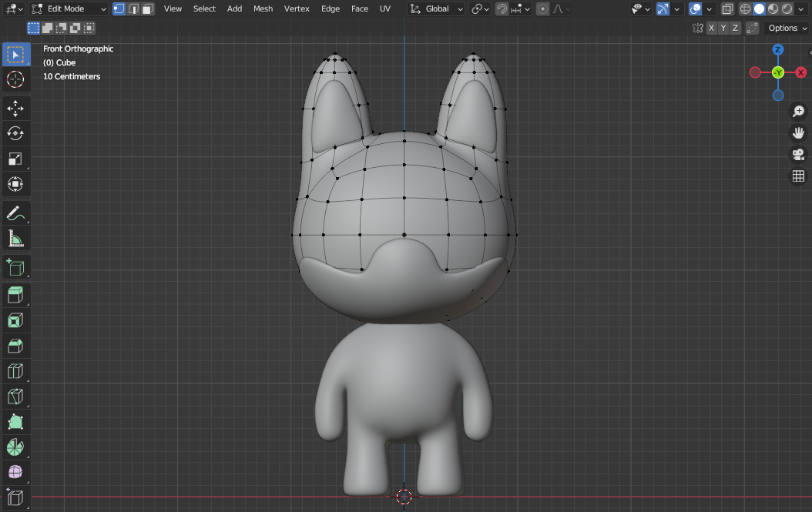This screenshot has width=812, height=512.
Task: Toggle snapping magnet icon
Action: click(x=502, y=9)
